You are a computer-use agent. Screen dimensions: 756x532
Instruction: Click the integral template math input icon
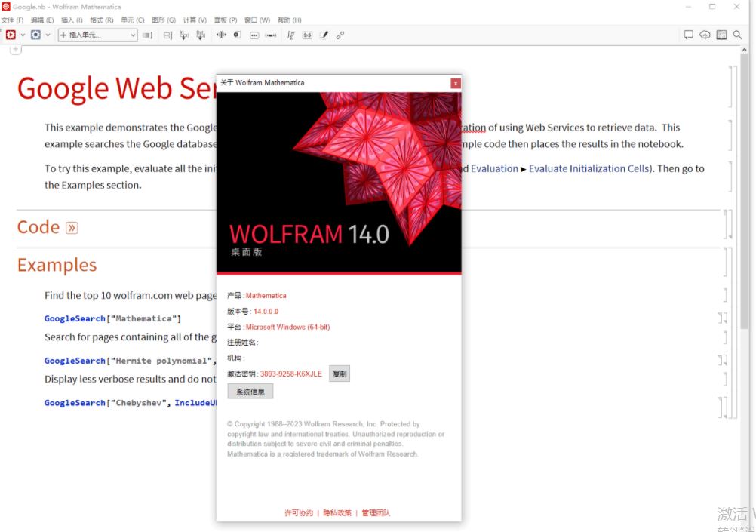point(290,35)
